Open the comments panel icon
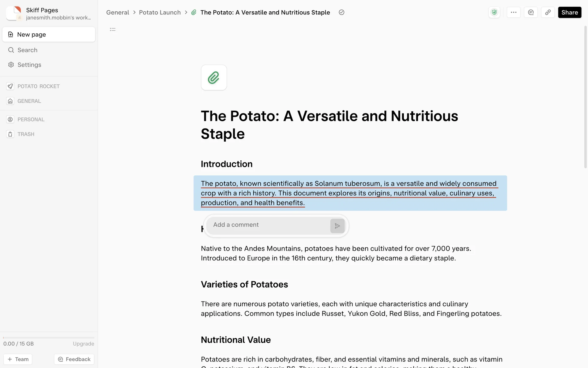 (531, 12)
